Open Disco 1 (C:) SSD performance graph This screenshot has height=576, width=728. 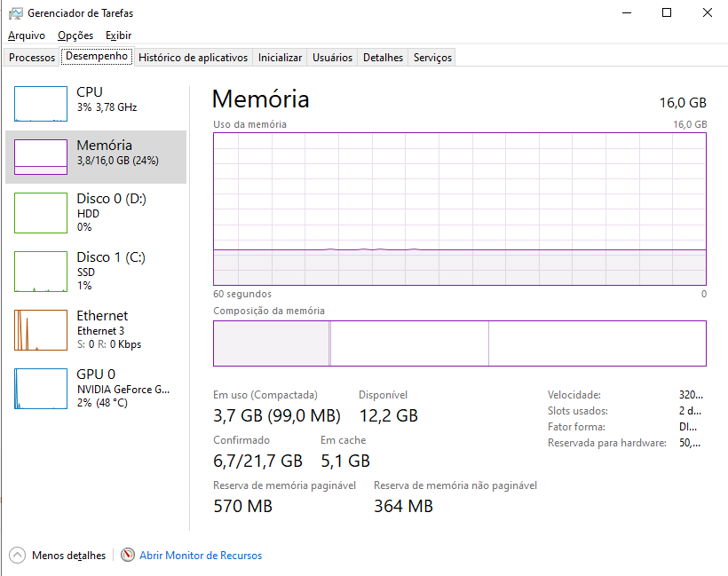(41, 272)
